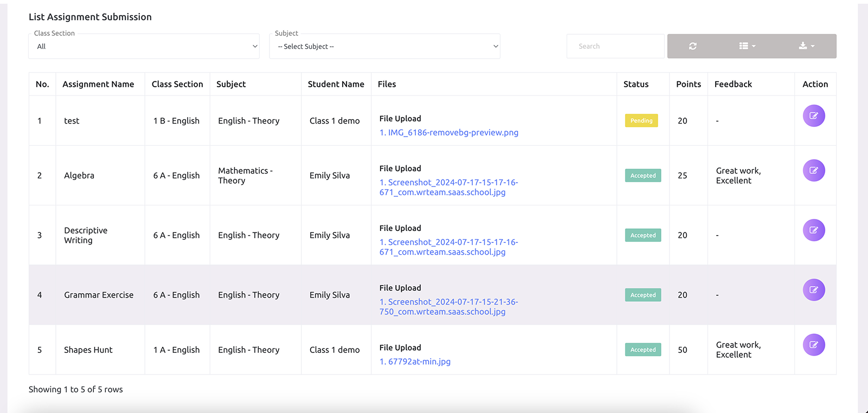The height and width of the screenshot is (413, 868).
Task: Edit the Grammar Exercise submission
Action: tap(813, 290)
